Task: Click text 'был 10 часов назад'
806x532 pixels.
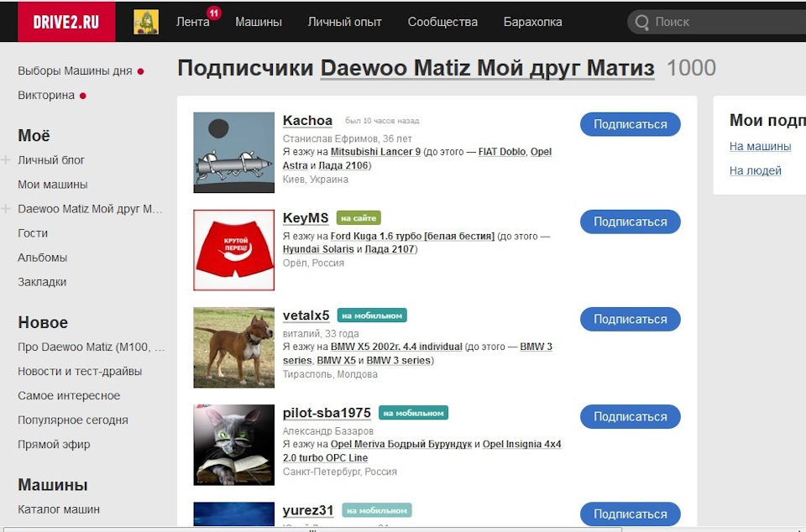Action: pos(382,121)
